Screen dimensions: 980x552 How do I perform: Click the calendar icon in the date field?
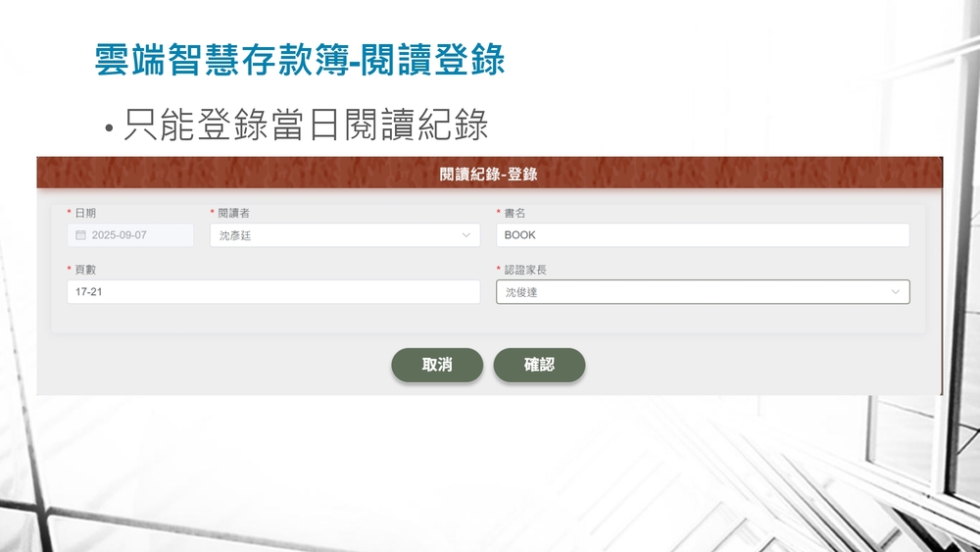click(x=81, y=235)
